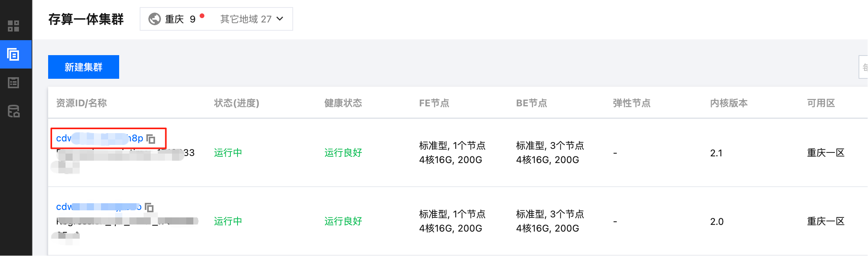
Task: Open first cluster link ending in 8p
Action: tap(99, 138)
